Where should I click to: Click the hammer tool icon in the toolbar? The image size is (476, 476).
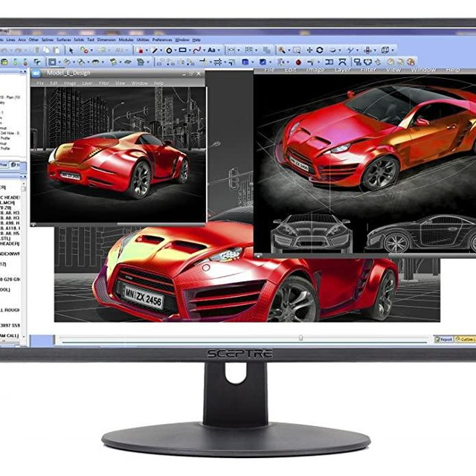click(x=282, y=50)
